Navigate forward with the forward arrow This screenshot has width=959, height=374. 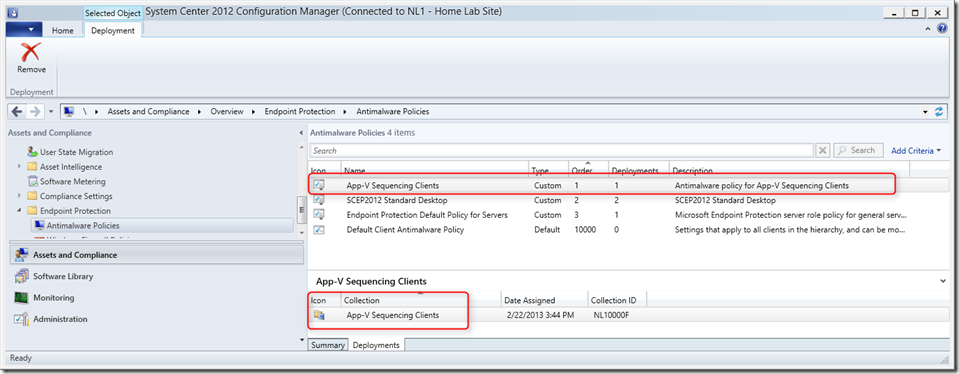[x=35, y=112]
